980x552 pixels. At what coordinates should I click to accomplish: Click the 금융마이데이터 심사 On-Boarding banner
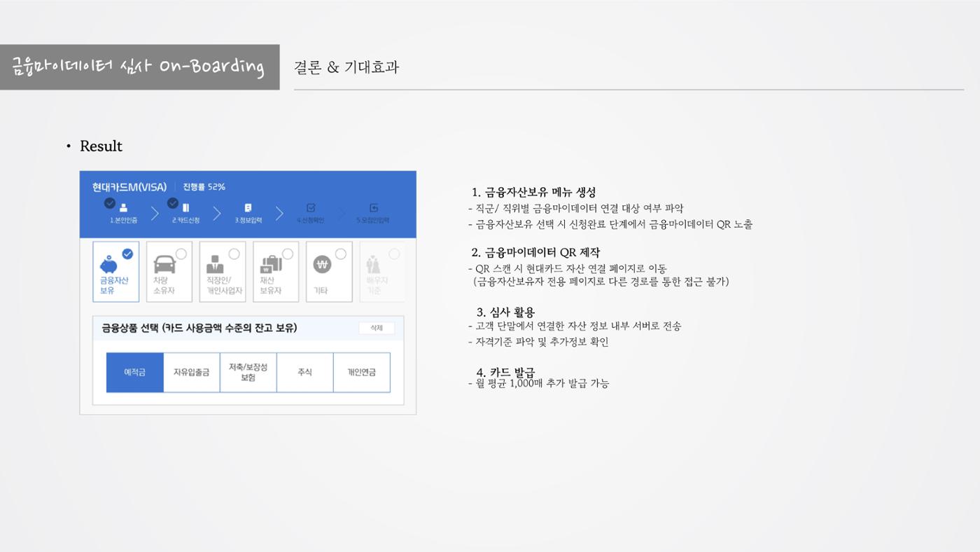pos(139,67)
